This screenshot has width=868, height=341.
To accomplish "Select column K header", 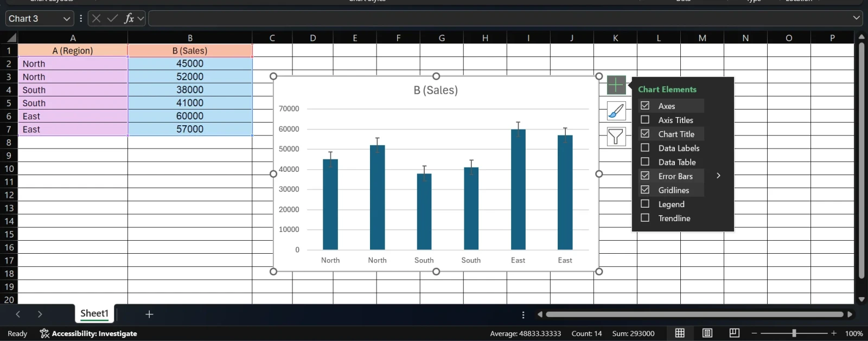I will pos(615,38).
